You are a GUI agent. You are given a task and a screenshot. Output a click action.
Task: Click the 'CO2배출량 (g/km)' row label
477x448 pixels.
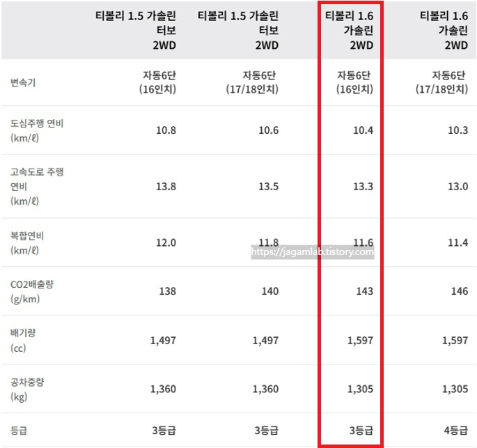[x=31, y=291]
